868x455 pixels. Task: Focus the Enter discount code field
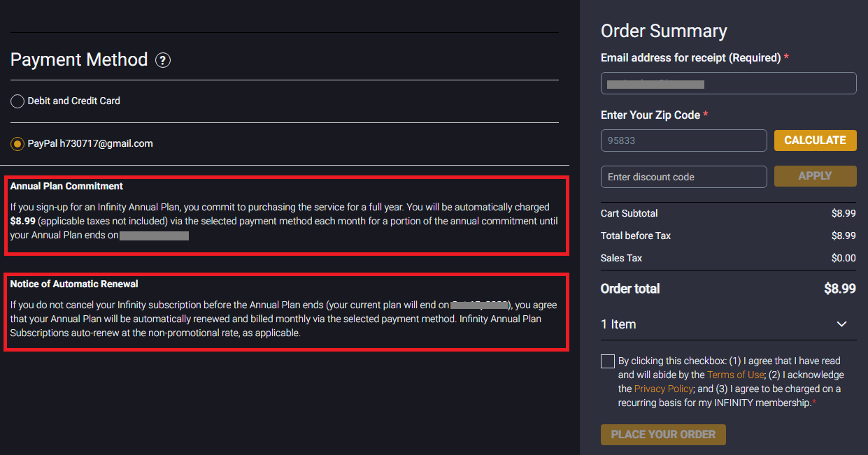tap(683, 176)
